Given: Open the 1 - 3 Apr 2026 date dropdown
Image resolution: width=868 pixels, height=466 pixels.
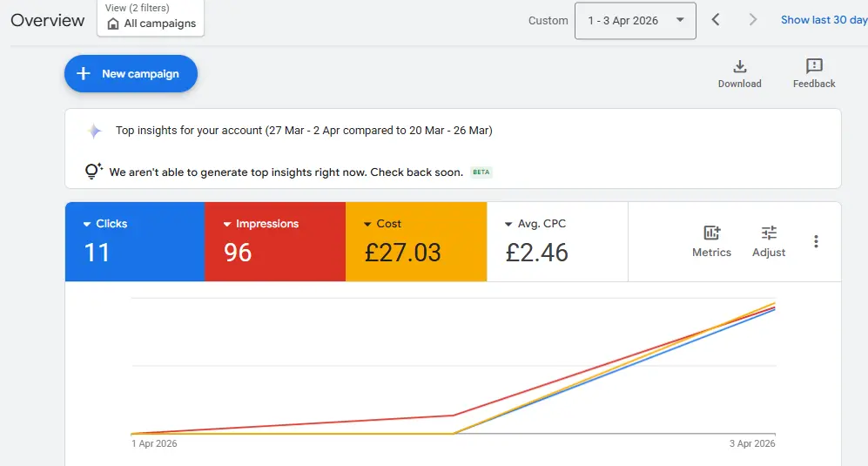Looking at the screenshot, I should coord(635,21).
